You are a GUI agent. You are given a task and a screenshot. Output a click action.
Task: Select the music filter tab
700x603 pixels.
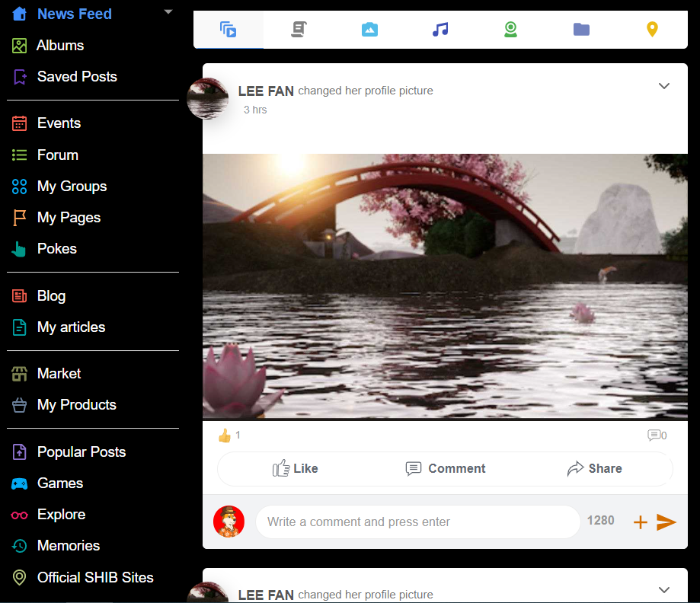click(x=440, y=30)
